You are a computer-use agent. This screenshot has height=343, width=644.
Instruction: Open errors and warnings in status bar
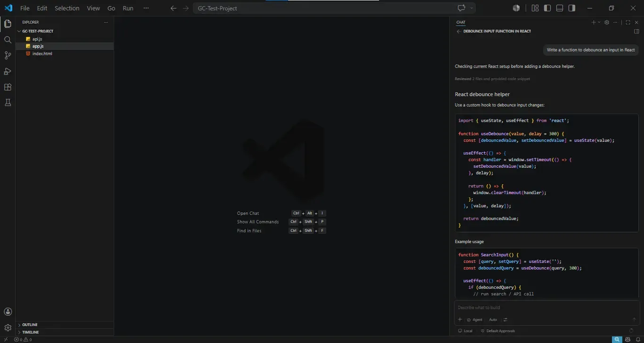pyautogui.click(x=23, y=339)
